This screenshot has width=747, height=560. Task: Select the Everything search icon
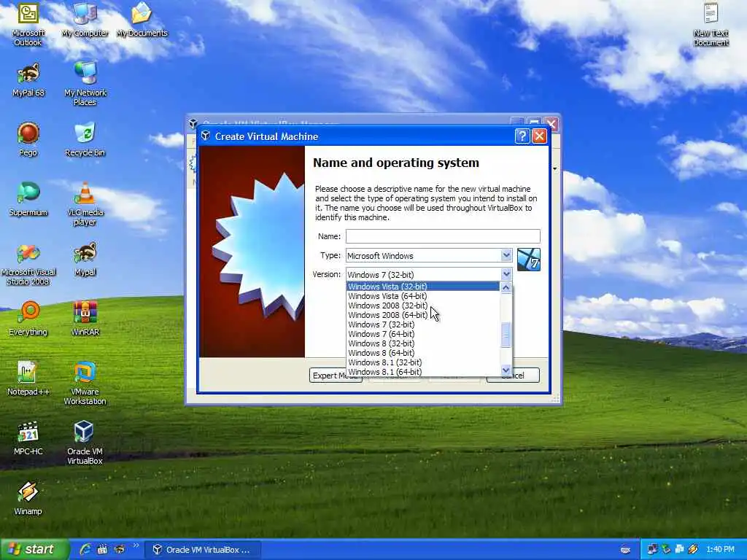pos(28,319)
